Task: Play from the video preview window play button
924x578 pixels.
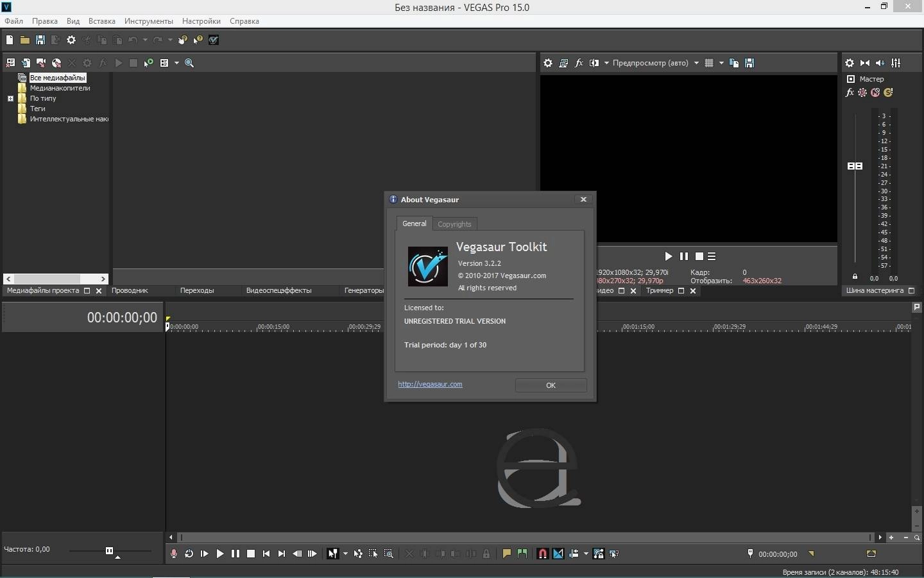Action: 668,256
